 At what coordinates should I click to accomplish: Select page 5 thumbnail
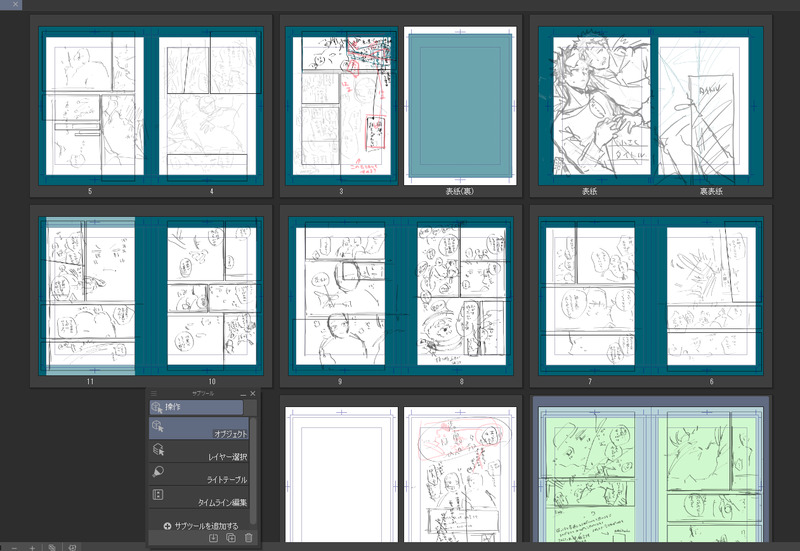[94, 106]
